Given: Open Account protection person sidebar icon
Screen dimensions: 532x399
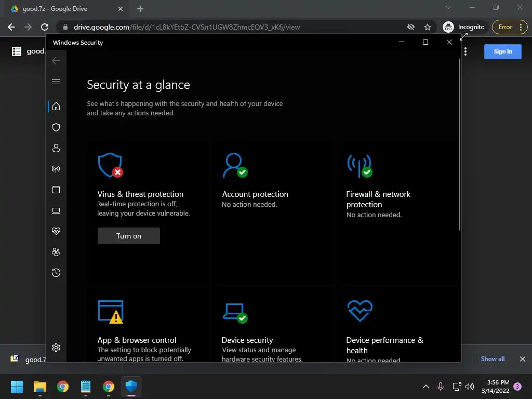Looking at the screenshot, I should tap(56, 148).
